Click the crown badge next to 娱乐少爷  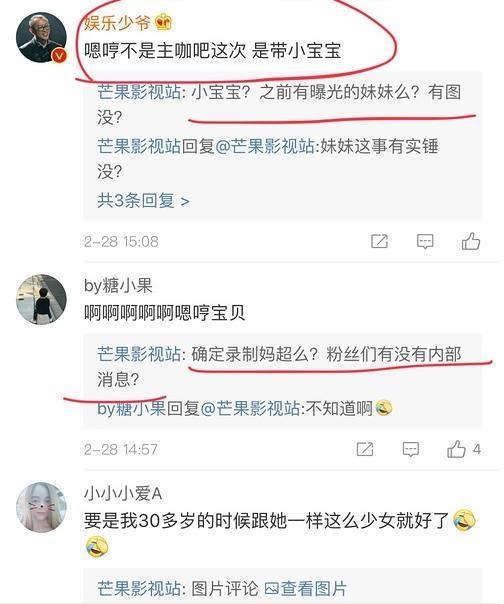pos(163,22)
